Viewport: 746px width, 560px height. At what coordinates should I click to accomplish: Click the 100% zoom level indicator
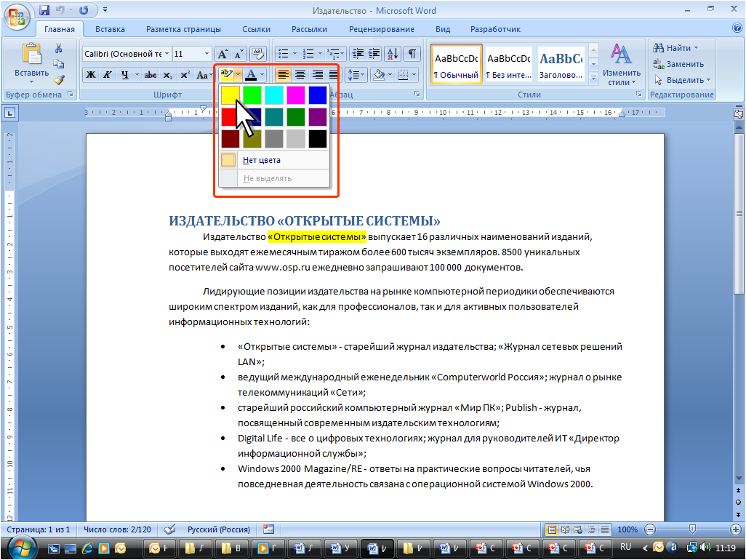(x=627, y=529)
